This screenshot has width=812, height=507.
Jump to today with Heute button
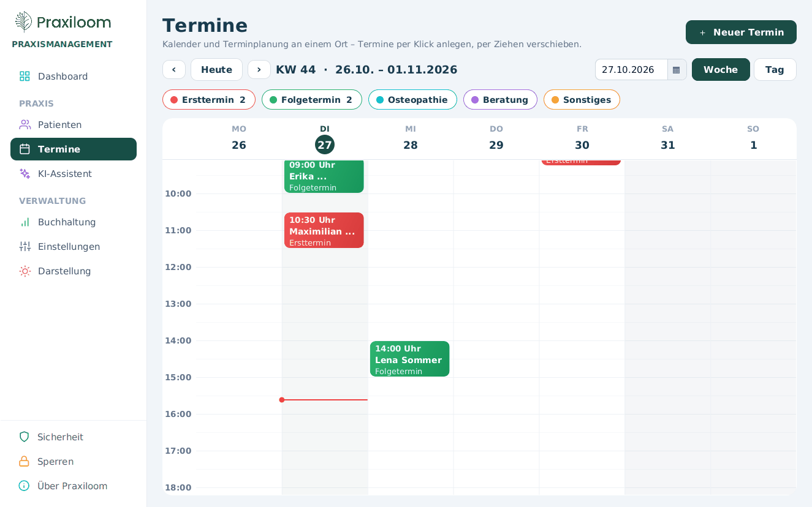click(x=216, y=69)
